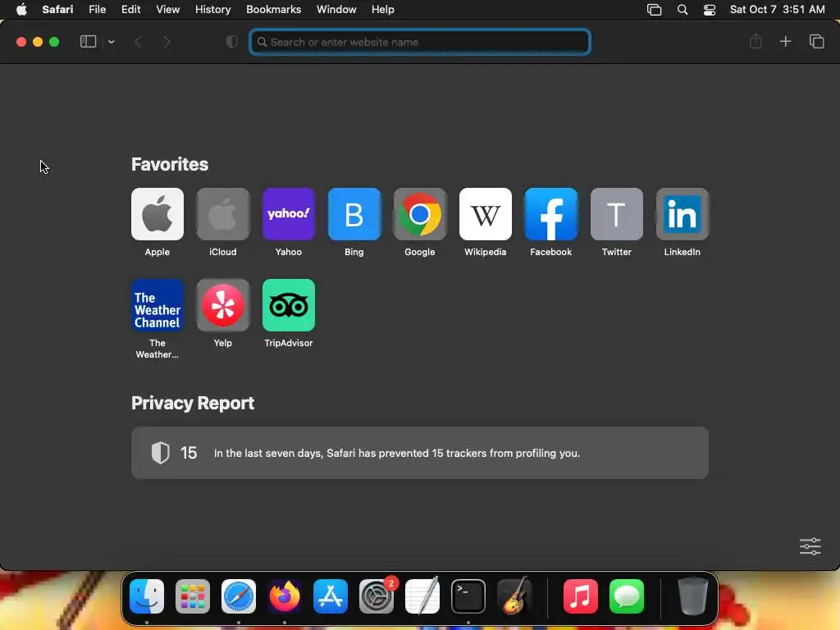Show the tab overview

816,41
